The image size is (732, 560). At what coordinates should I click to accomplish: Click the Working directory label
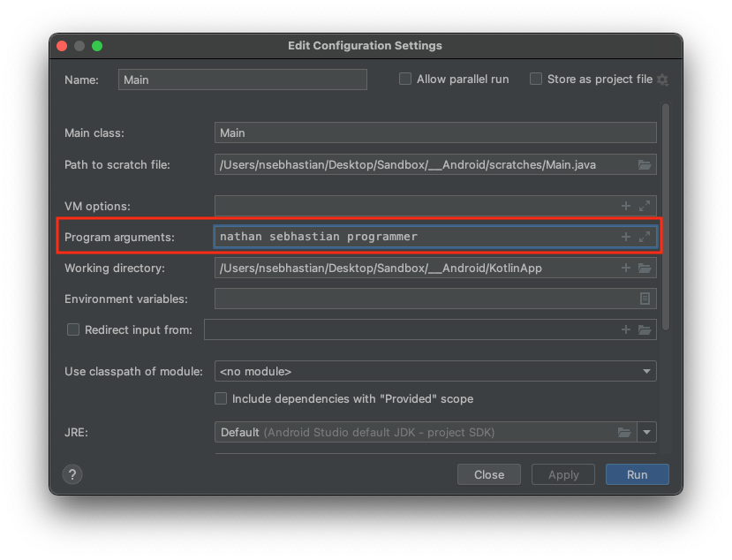[x=115, y=269]
